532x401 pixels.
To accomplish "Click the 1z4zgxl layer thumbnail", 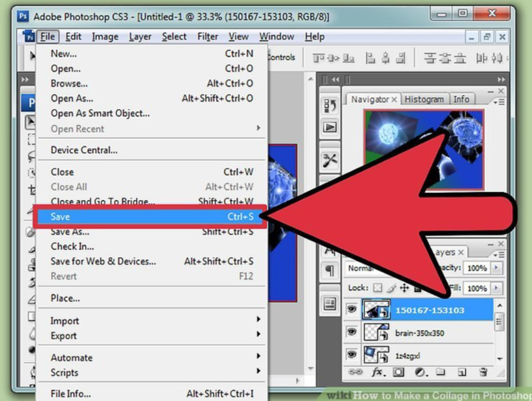I will point(376,355).
